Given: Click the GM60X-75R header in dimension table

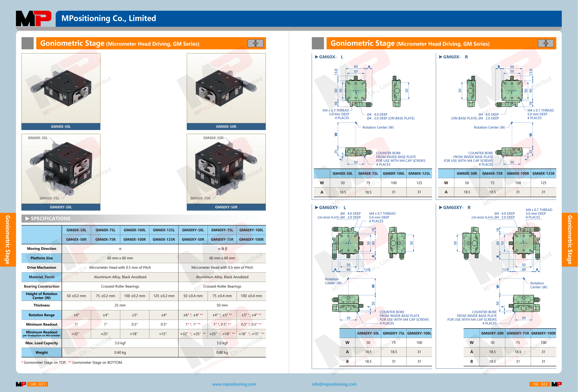Looking at the screenshot, I should 492,173.
